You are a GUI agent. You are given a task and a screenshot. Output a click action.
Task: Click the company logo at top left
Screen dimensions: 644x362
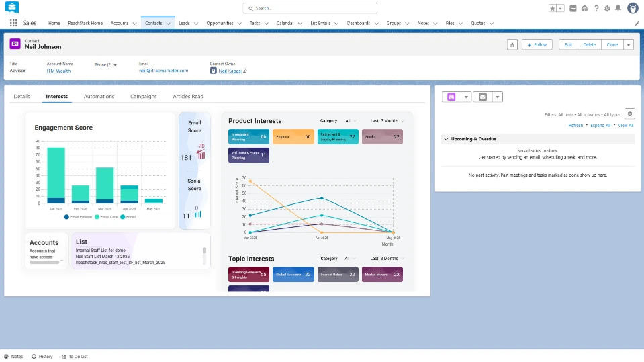(x=12, y=7)
